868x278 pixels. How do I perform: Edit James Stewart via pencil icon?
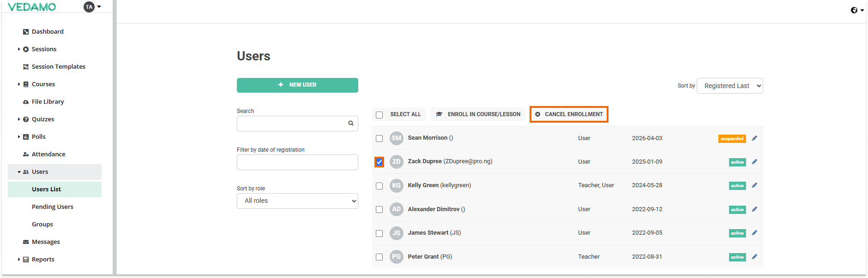coord(754,233)
